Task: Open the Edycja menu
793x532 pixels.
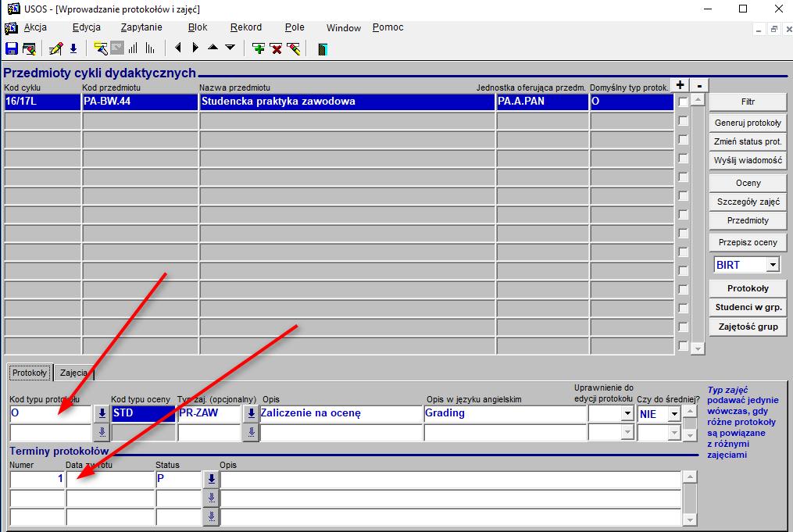Action: pyautogui.click(x=87, y=27)
